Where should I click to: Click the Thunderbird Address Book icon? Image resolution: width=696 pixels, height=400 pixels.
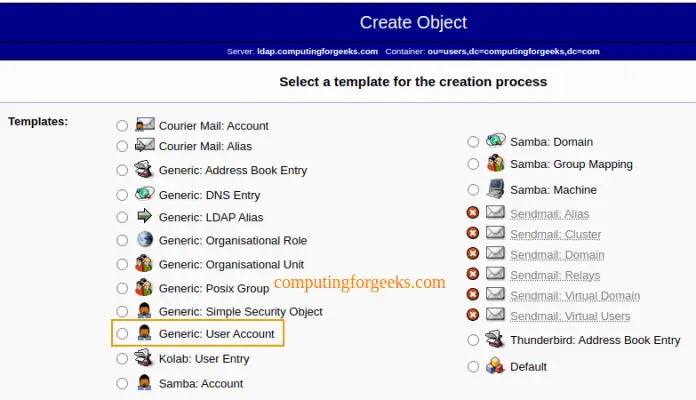coord(495,340)
